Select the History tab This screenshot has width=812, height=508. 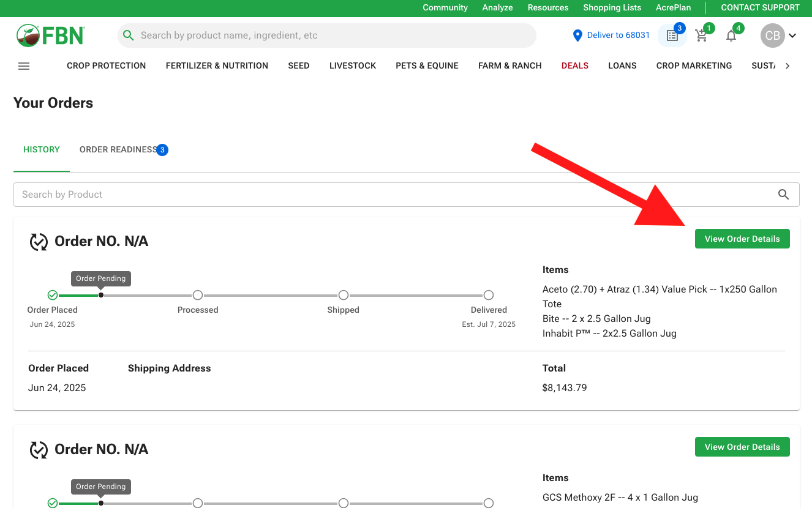point(42,150)
